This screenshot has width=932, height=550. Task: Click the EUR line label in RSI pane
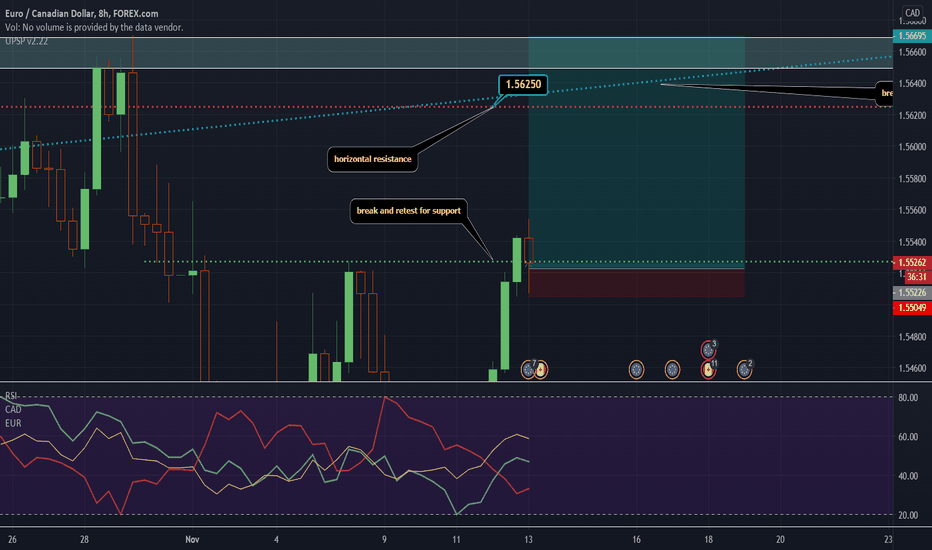point(13,423)
